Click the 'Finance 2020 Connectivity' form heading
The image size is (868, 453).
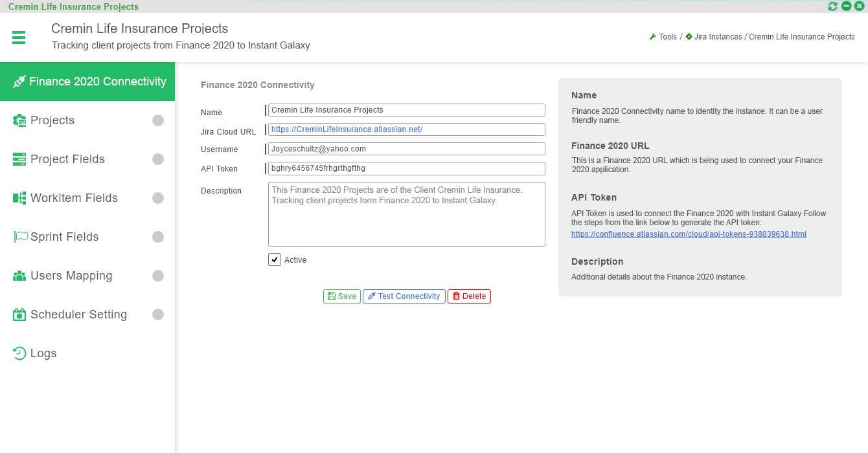tap(258, 85)
